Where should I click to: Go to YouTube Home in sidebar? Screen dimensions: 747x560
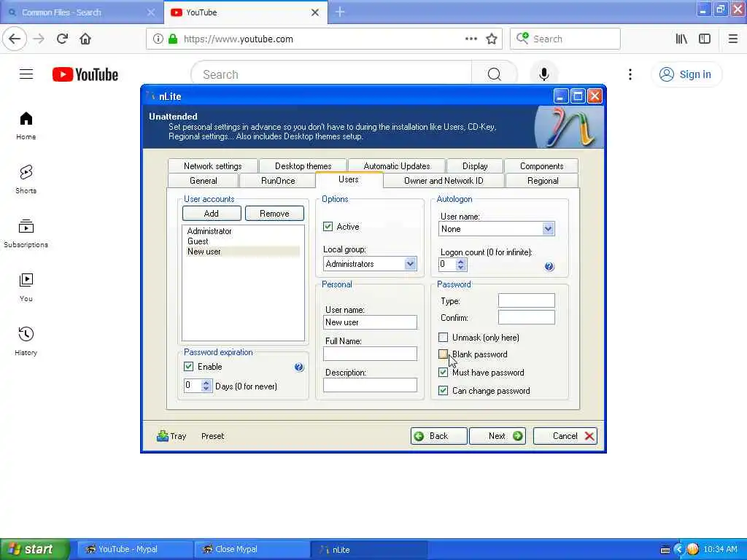coord(26,125)
